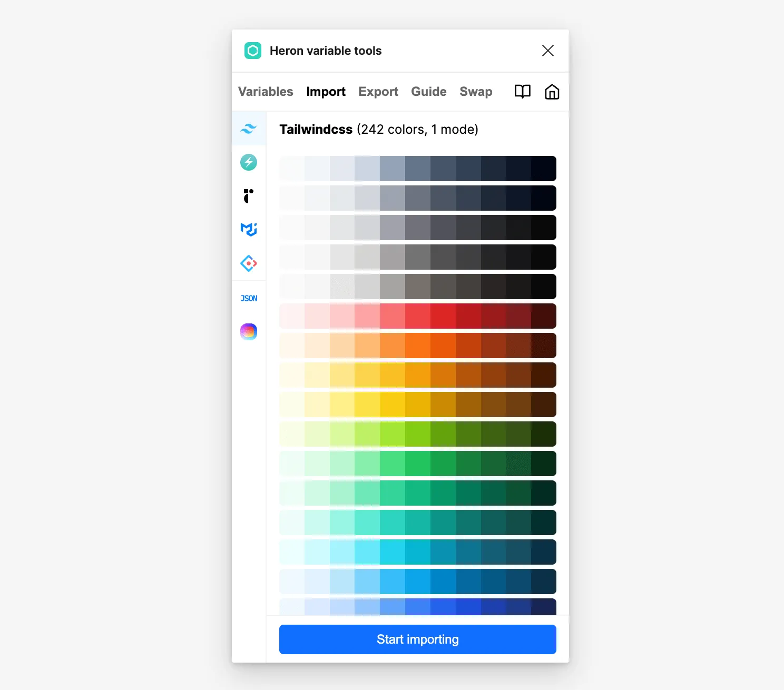The width and height of the screenshot is (784, 690).
Task: Pick the lightest pink swatch in red row
Action: click(292, 316)
